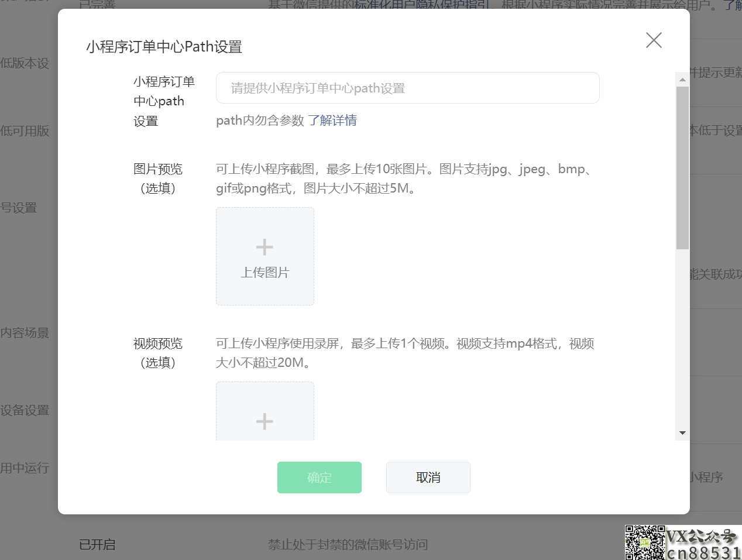
Task: Click the dialog vertical scrollbar thumb
Action: (x=682, y=168)
